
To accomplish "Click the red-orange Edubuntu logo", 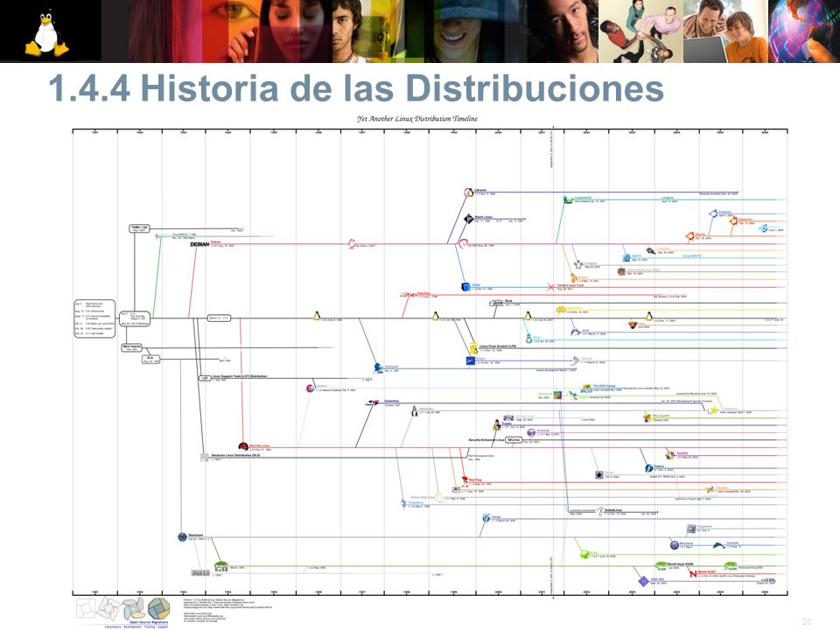I will pos(733,220).
